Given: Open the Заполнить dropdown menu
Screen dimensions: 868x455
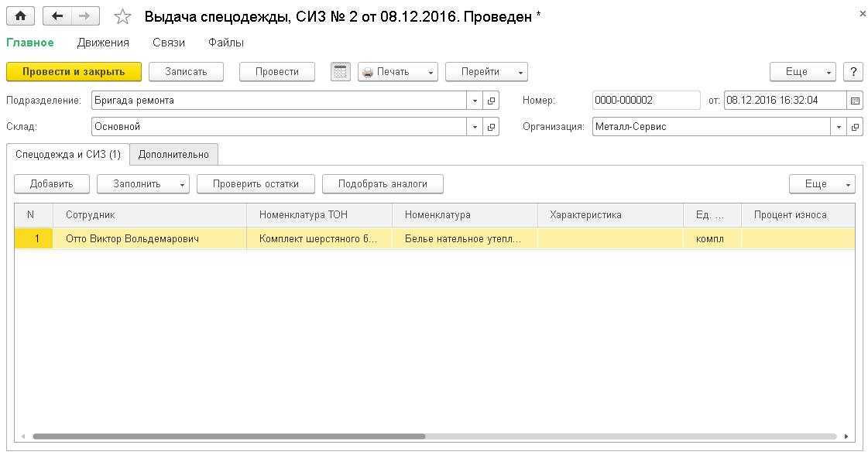Looking at the screenshot, I should [x=142, y=184].
